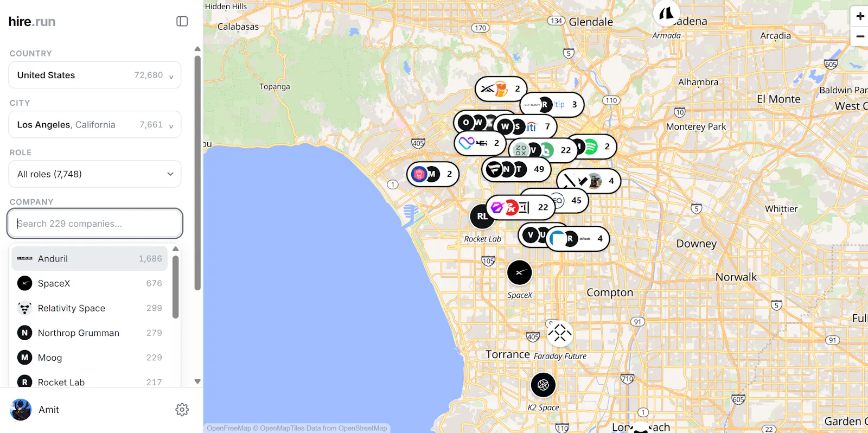
Task: Select the SpaceX marker on the map
Action: point(520,272)
